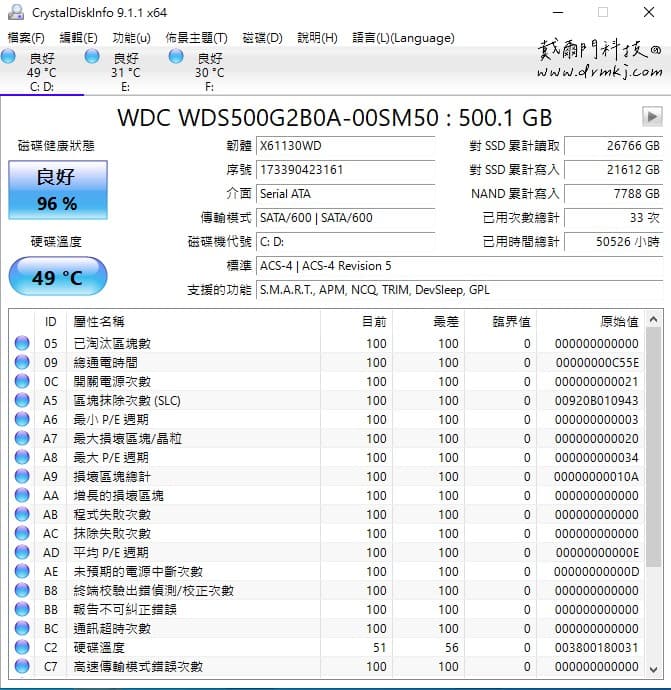The height and width of the screenshot is (690, 671).
Task: Click the ID column header
Action: coord(50,322)
